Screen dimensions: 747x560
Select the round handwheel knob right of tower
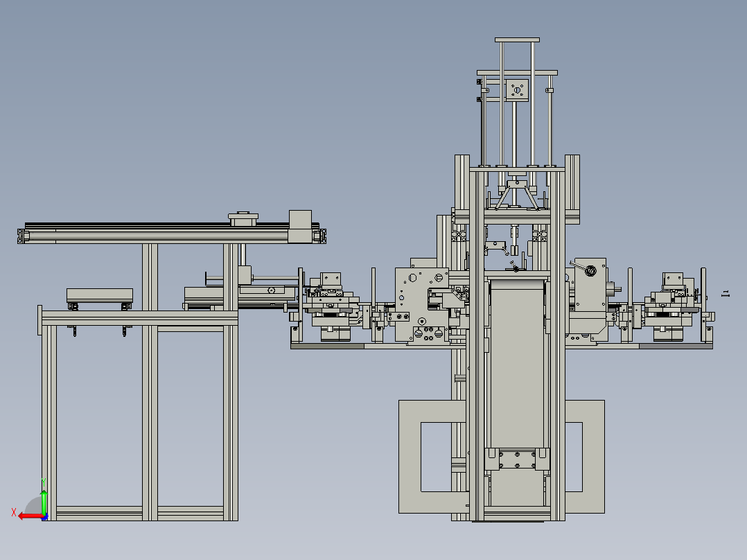coord(590,271)
